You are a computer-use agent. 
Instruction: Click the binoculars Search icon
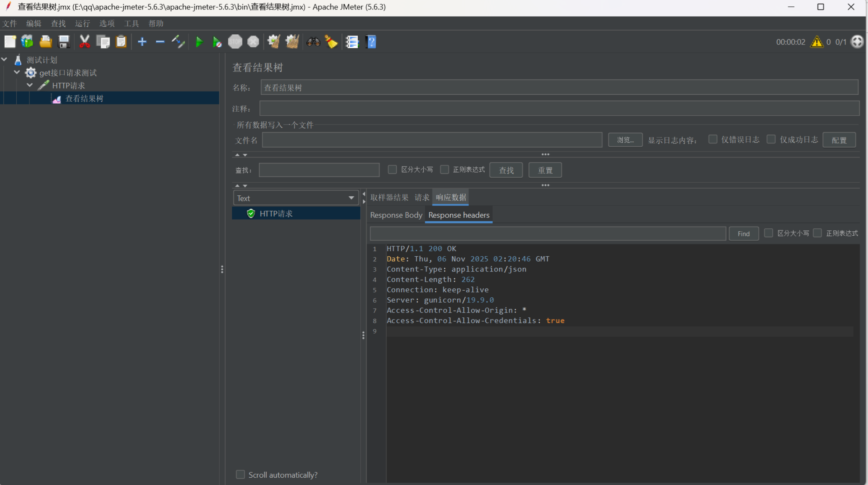(313, 42)
